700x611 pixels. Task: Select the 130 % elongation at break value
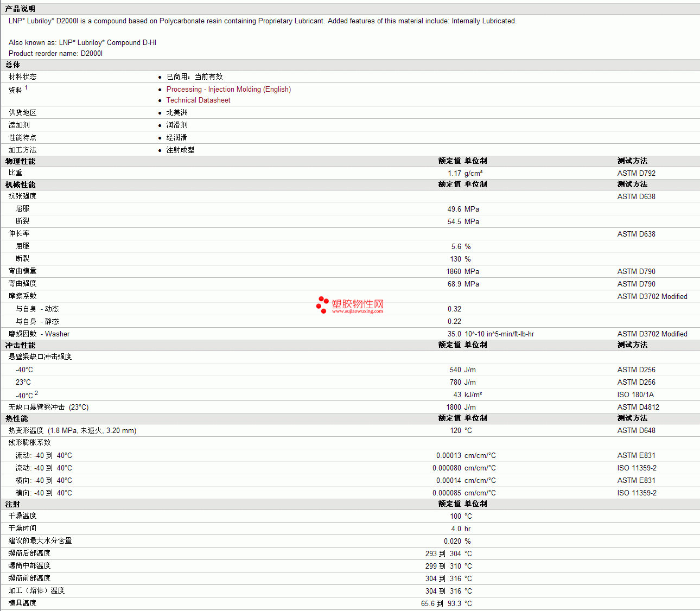point(459,259)
